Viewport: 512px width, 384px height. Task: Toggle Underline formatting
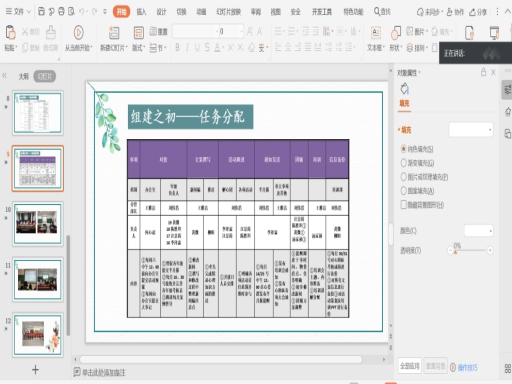197,48
